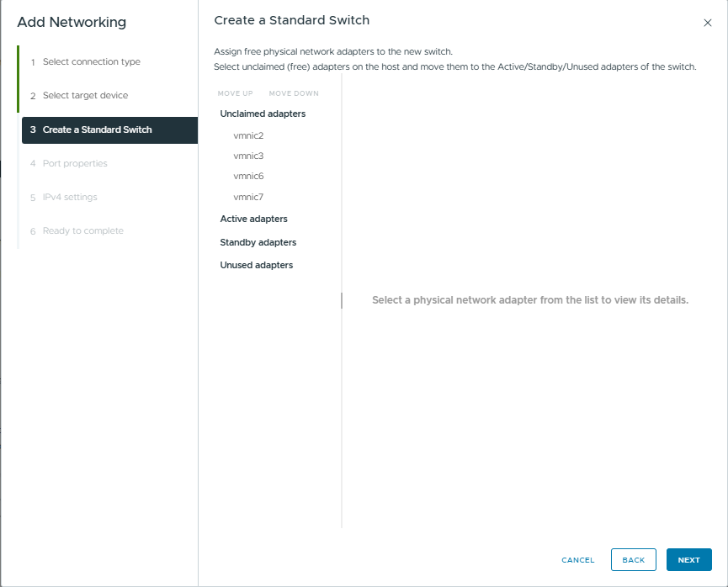
Task: Select the Unclaimed adapters group
Action: (263, 114)
